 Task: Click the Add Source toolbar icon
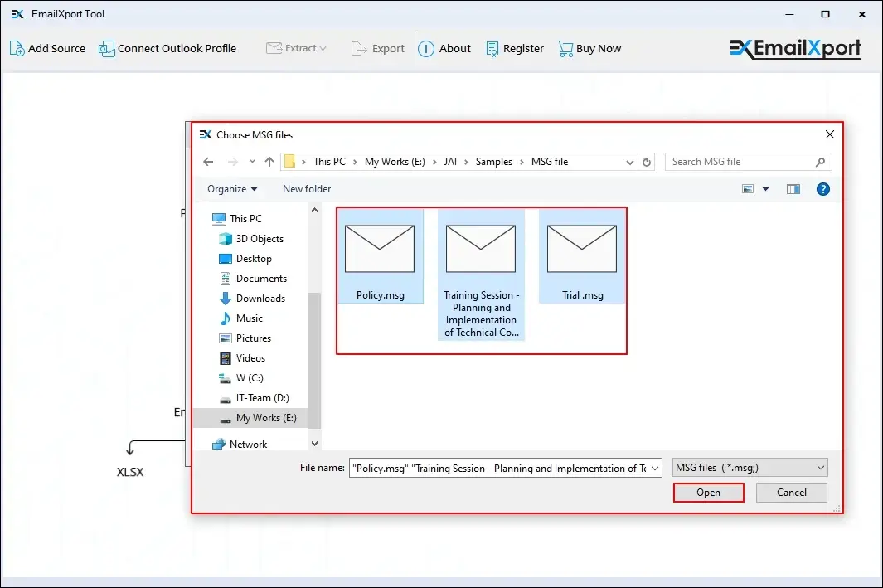(x=17, y=49)
